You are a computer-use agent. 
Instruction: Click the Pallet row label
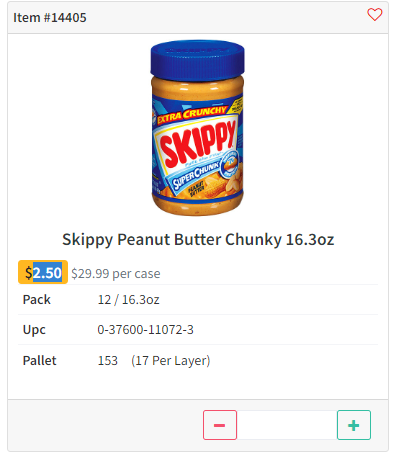point(39,361)
